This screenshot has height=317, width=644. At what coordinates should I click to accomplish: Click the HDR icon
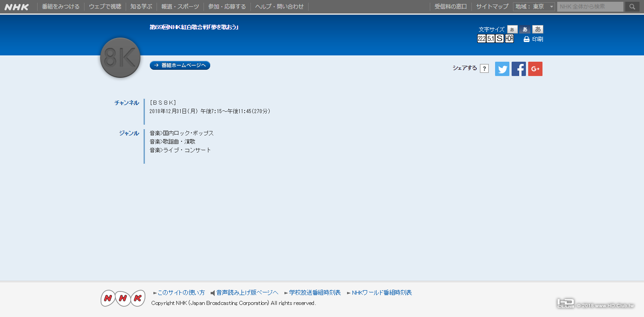pyautogui.click(x=509, y=39)
